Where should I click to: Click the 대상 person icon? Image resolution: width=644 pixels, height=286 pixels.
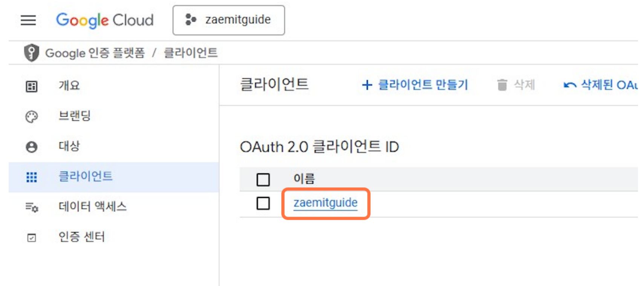[x=32, y=147]
